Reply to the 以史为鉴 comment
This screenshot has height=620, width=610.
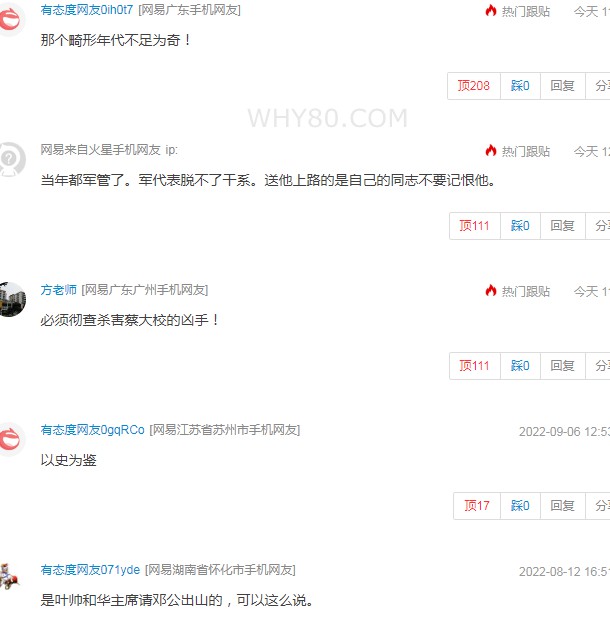coord(563,506)
